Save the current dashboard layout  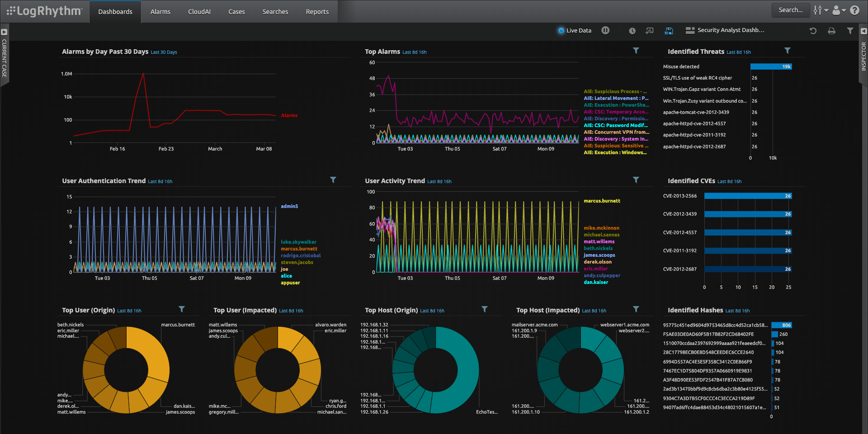pos(668,30)
